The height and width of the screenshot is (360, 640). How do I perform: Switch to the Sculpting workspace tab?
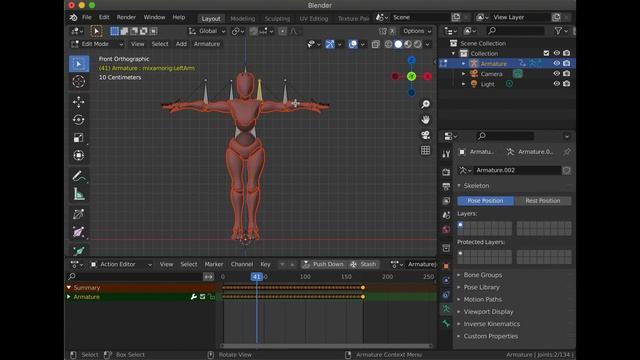(x=277, y=19)
